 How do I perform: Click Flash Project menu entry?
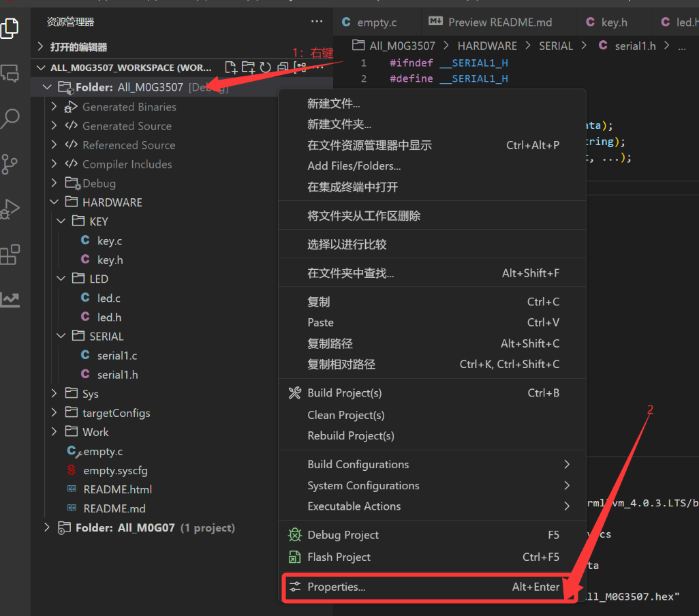click(339, 557)
